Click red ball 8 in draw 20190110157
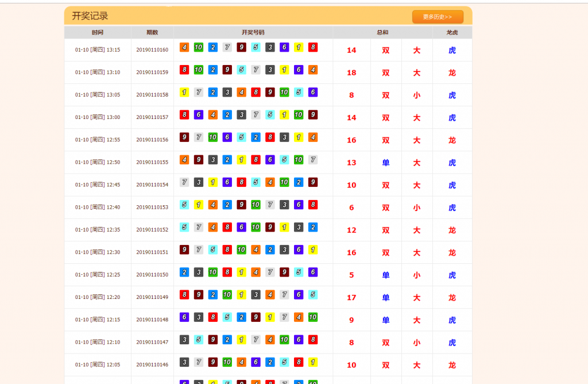 pyautogui.click(x=184, y=114)
